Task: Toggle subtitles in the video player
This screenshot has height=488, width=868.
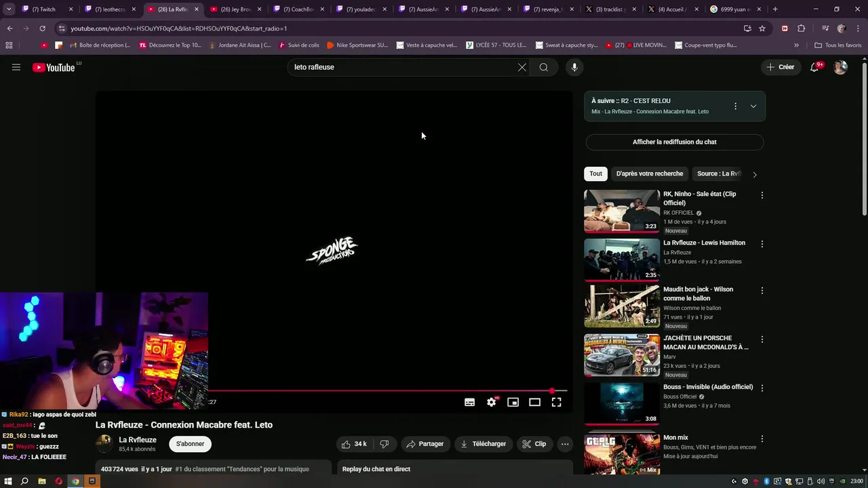Action: (x=469, y=402)
